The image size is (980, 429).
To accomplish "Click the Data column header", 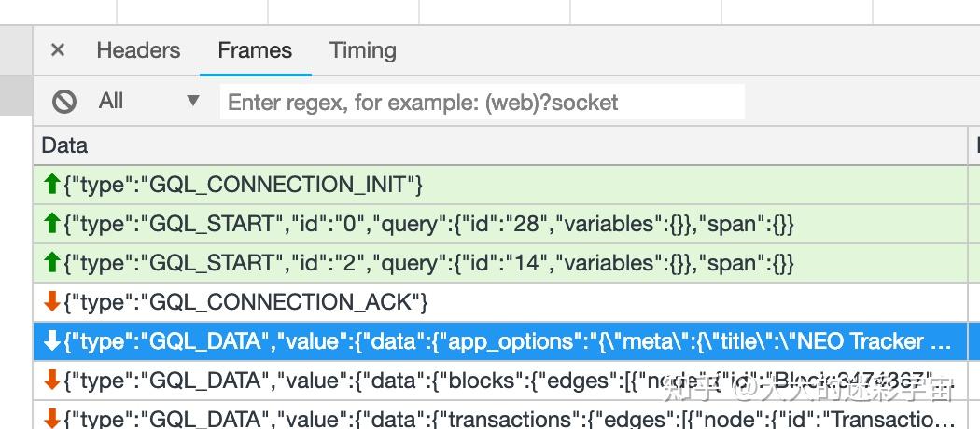I will [x=65, y=145].
